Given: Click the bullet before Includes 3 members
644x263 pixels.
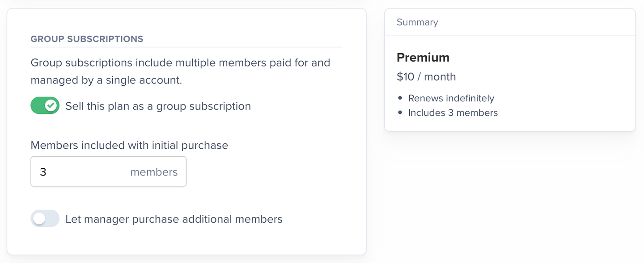Looking at the screenshot, I should (x=400, y=113).
